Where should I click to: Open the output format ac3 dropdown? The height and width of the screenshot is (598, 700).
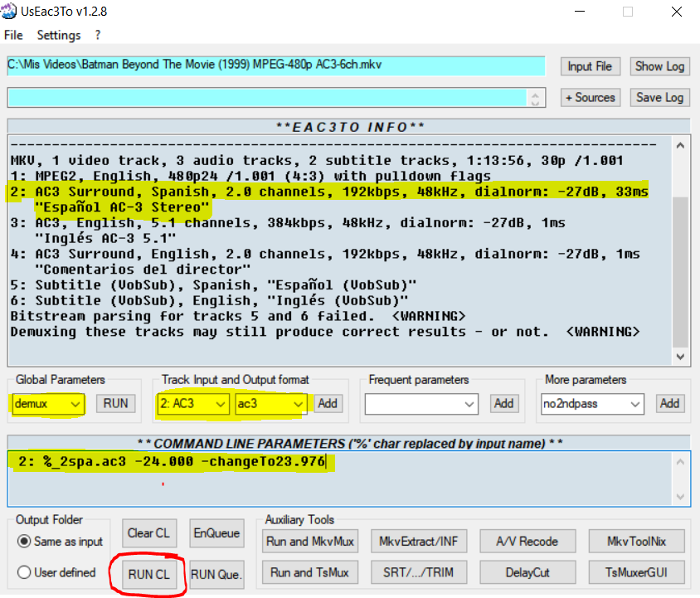[270, 404]
